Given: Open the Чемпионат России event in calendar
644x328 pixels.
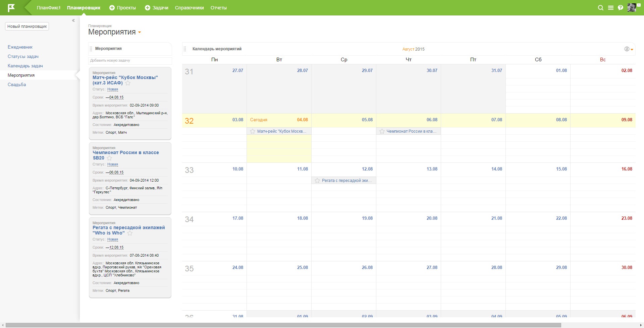Looking at the screenshot, I should click(x=411, y=131).
